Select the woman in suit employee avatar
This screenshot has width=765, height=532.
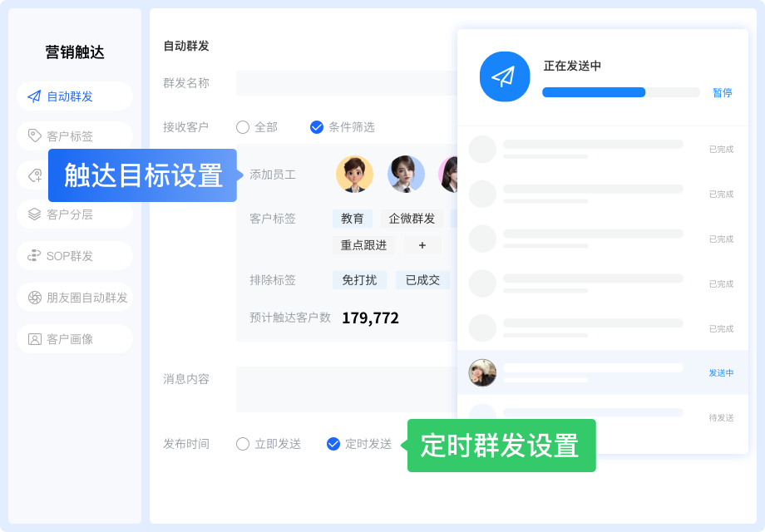pos(406,174)
